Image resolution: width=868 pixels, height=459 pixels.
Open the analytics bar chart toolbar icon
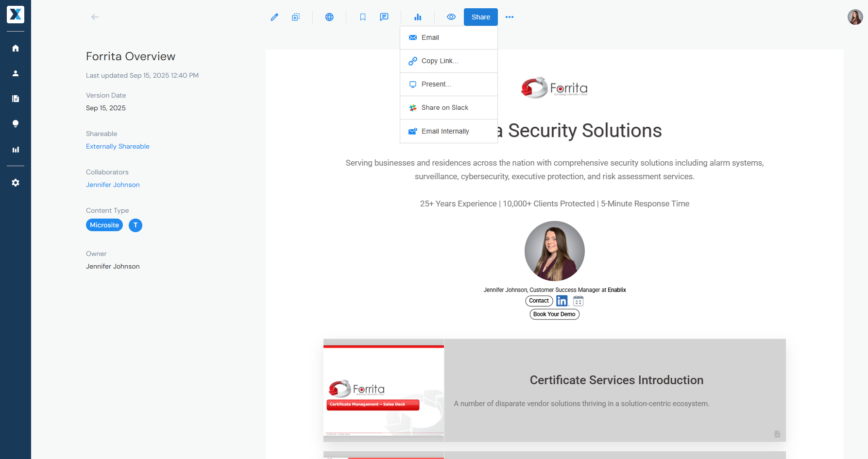(418, 17)
